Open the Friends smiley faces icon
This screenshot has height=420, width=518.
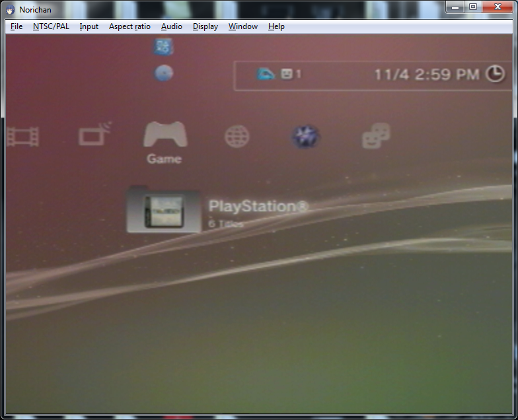pos(376,136)
